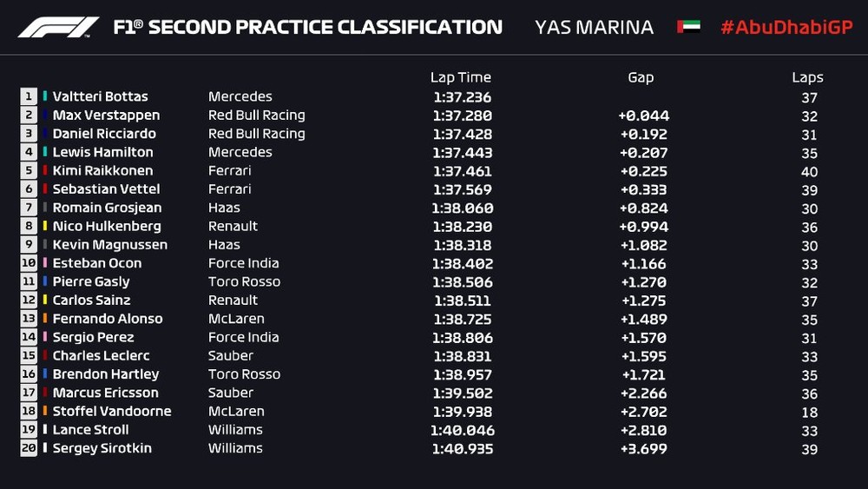Click Fernando Alonso's lap time 1:38.725
This screenshot has height=489, width=868.
[462, 319]
